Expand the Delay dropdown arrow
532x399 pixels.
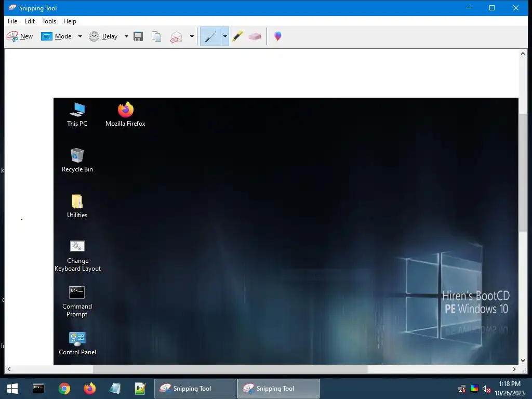point(126,36)
